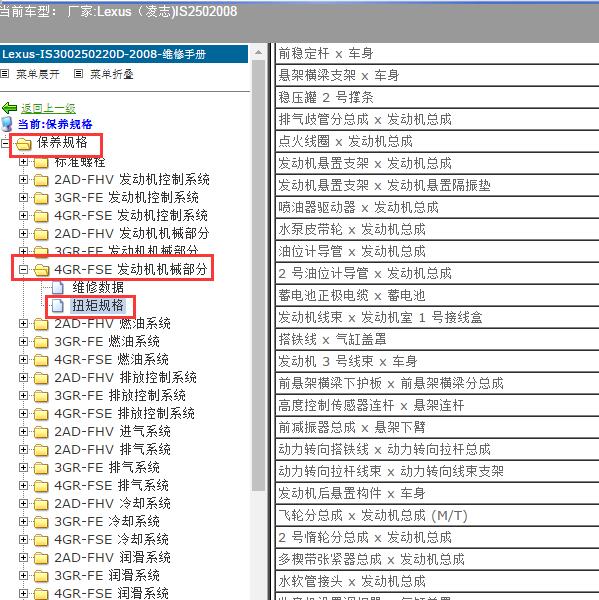Click 当前:保养规格 label
599x600 pixels.
pos(55,124)
